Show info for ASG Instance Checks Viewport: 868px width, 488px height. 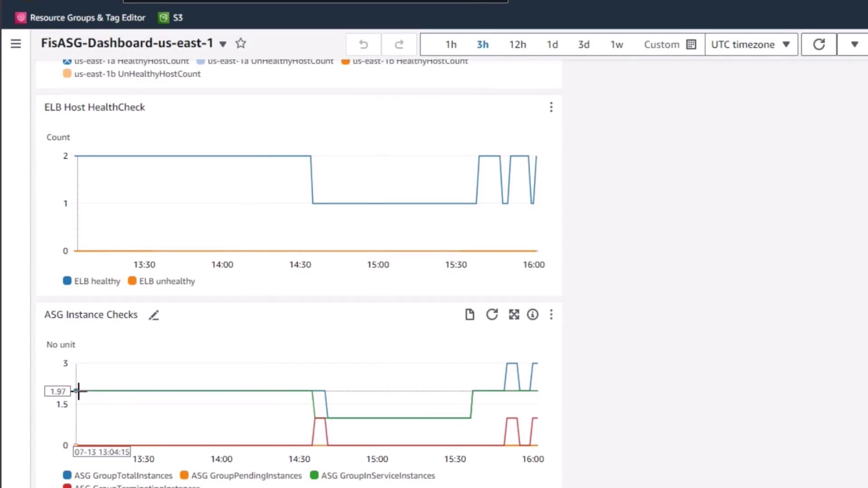click(533, 314)
